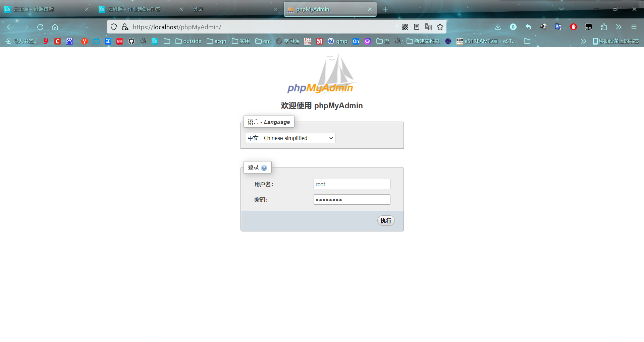Image resolution: width=644 pixels, height=342 pixels.
Task: Open the Baidu paw bookmark
Action: [x=69, y=41]
